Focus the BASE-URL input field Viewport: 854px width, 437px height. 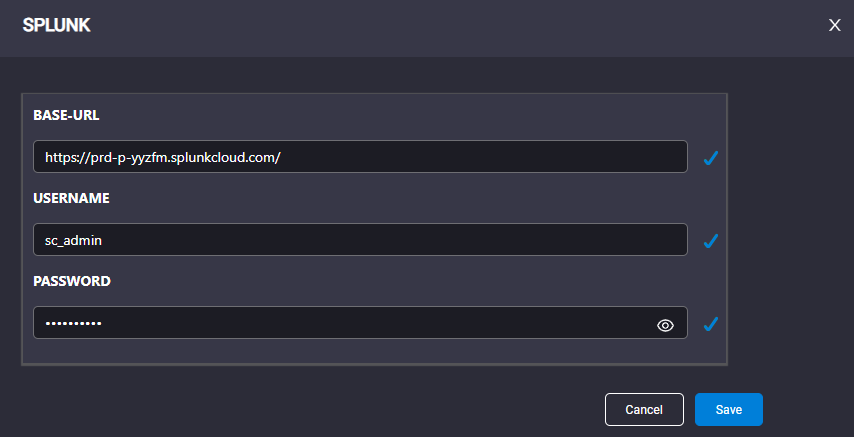[360, 157]
